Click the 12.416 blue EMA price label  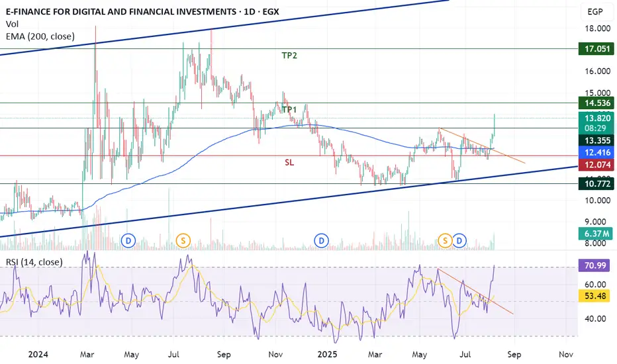pyautogui.click(x=596, y=153)
